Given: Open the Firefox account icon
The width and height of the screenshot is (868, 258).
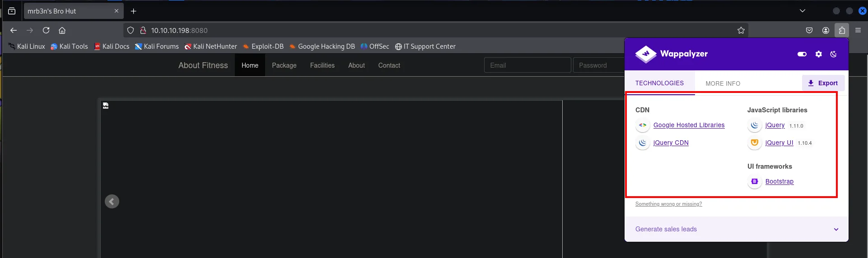Looking at the screenshot, I should pos(826,30).
